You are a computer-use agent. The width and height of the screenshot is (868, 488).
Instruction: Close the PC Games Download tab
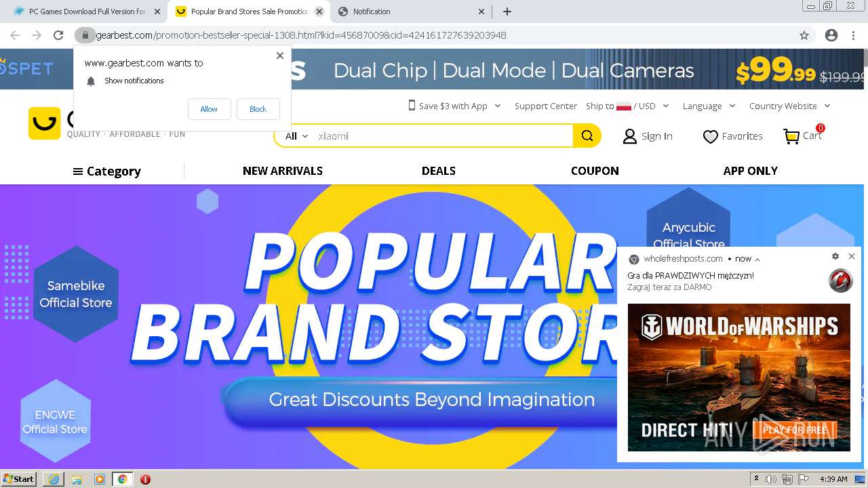pyautogui.click(x=157, y=12)
